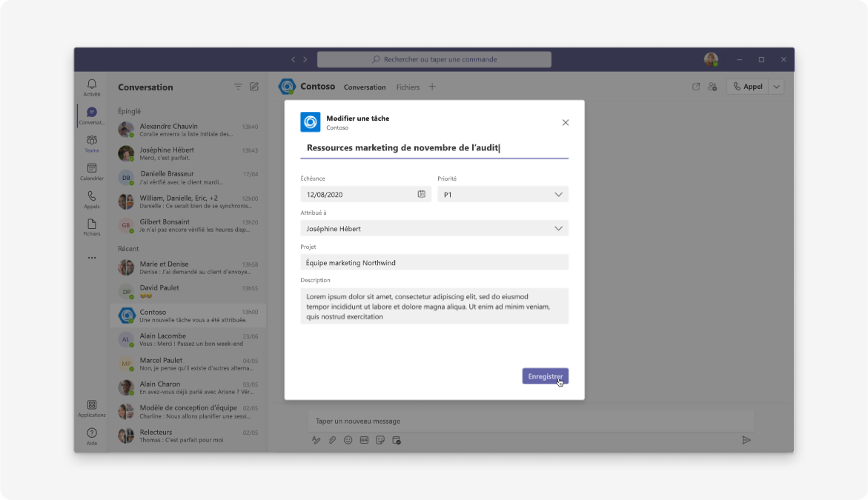Image resolution: width=868 pixels, height=500 pixels.
Task: Switch to the Fichiers tab of Contoso
Action: click(x=408, y=87)
